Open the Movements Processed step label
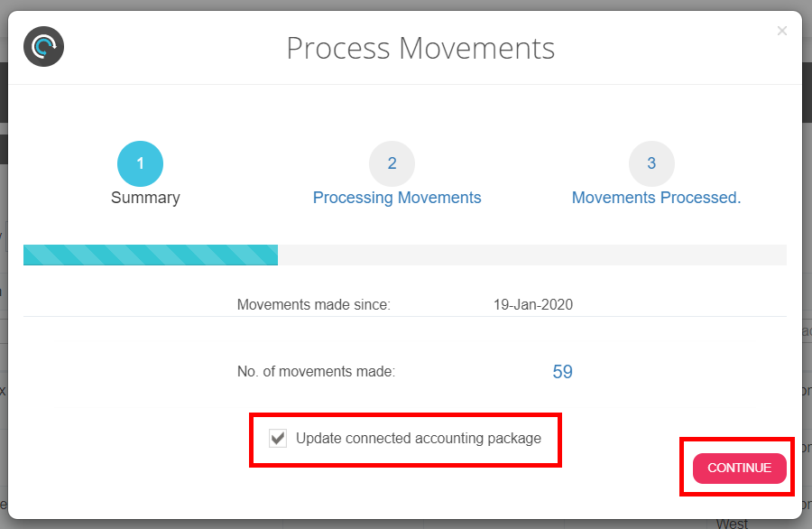 656,198
